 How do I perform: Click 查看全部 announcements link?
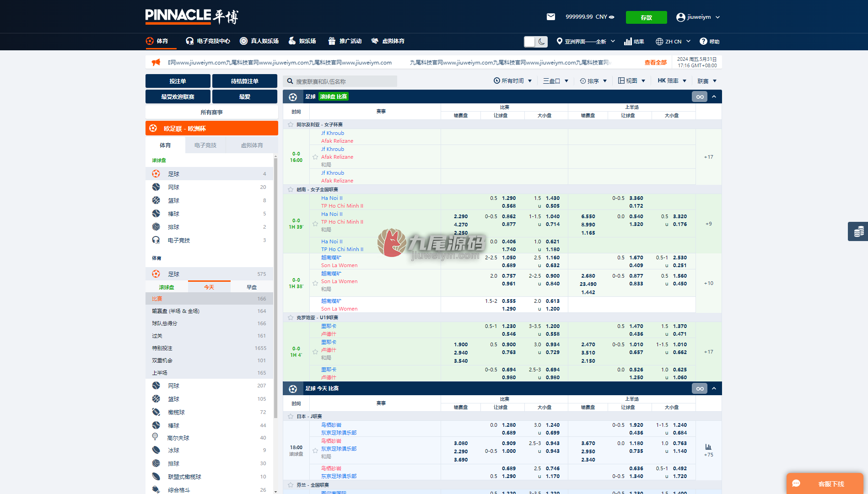pos(655,63)
